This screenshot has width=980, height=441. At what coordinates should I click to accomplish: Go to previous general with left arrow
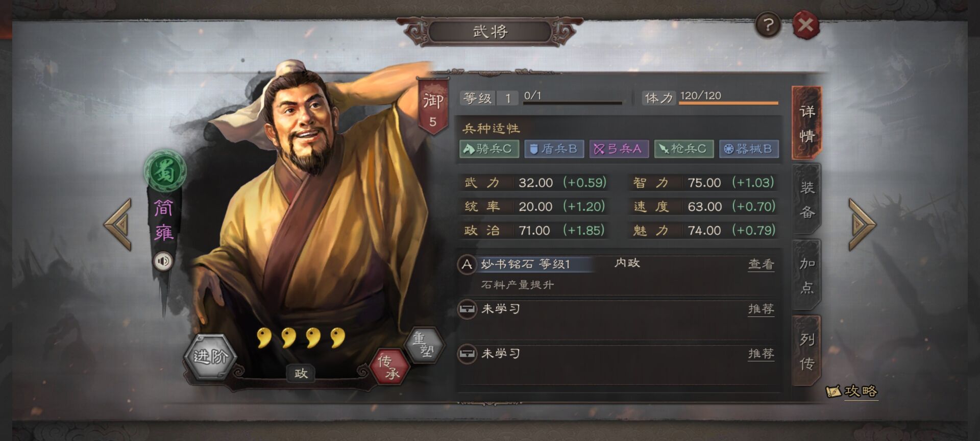pyautogui.click(x=118, y=225)
